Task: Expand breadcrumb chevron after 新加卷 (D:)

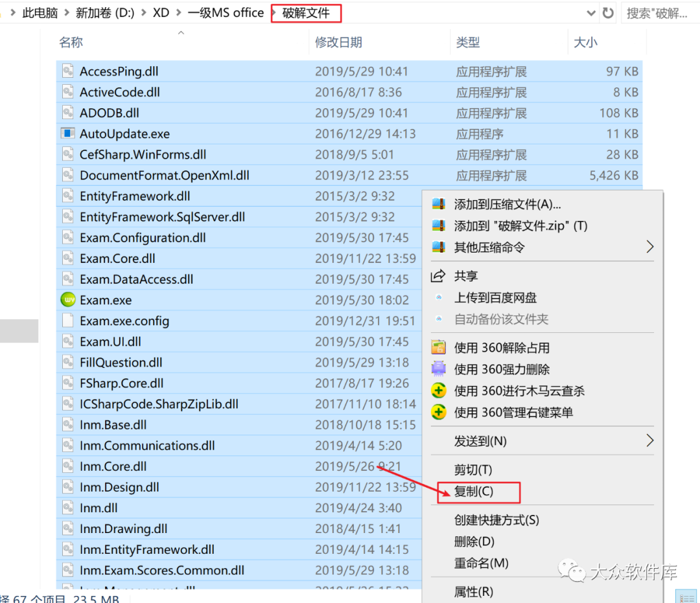Action: [144, 13]
